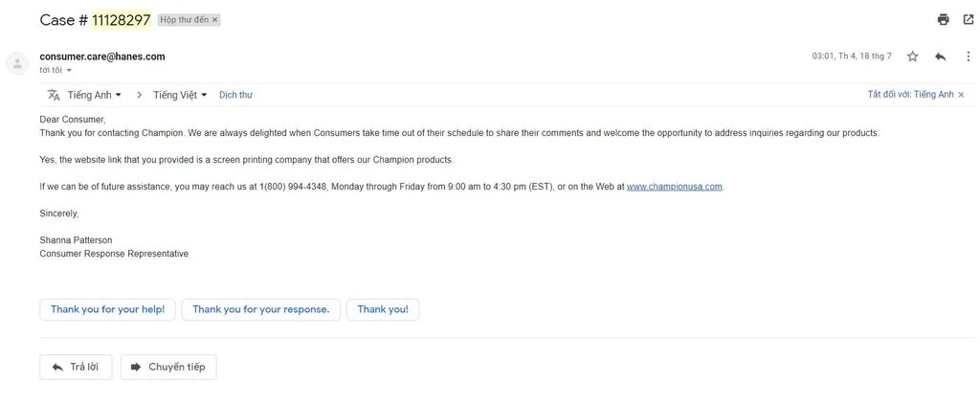Click Tắt đối với: Tiếng Anh
Image resolution: width=980 pixels, height=405 pixels.
point(910,95)
